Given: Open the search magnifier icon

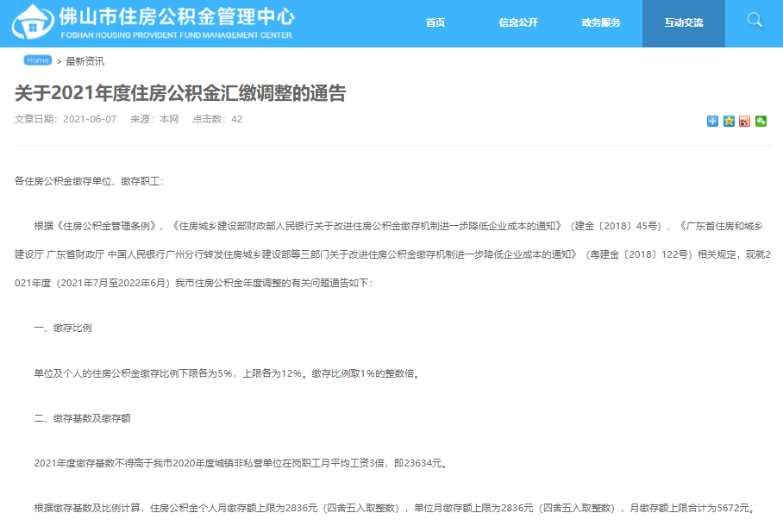Looking at the screenshot, I should [x=755, y=21].
